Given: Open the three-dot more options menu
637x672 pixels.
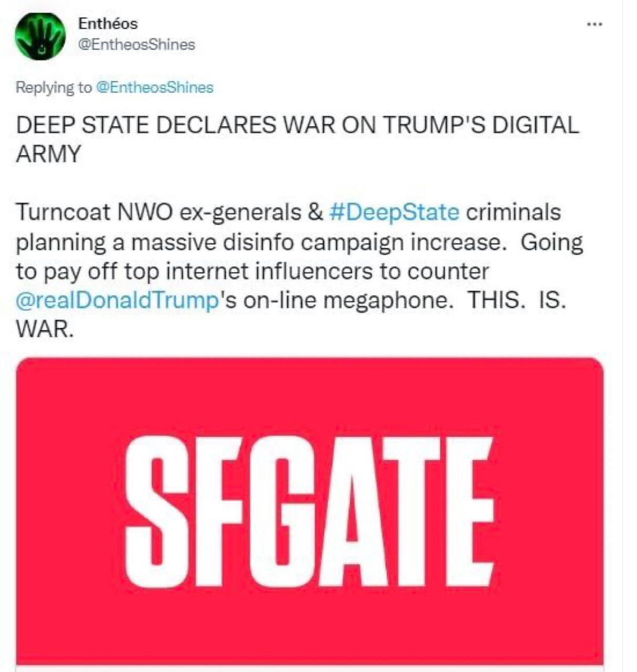Looking at the screenshot, I should pyautogui.click(x=594, y=24).
